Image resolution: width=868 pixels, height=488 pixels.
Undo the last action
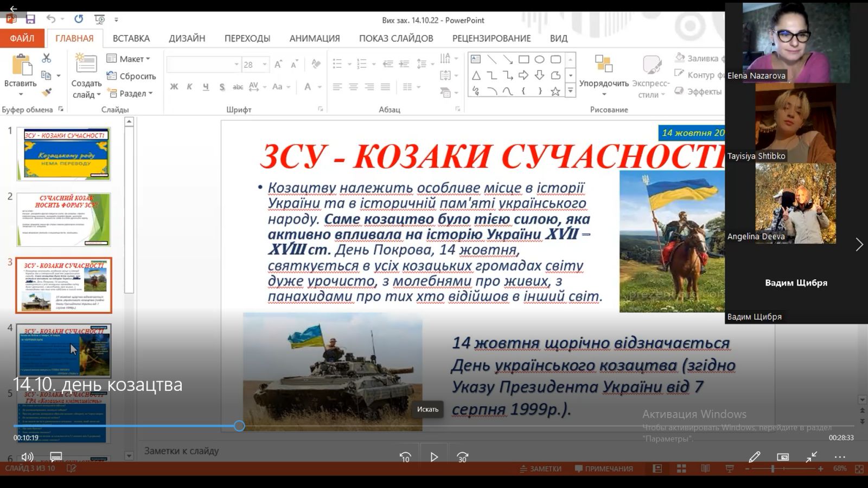(x=51, y=20)
